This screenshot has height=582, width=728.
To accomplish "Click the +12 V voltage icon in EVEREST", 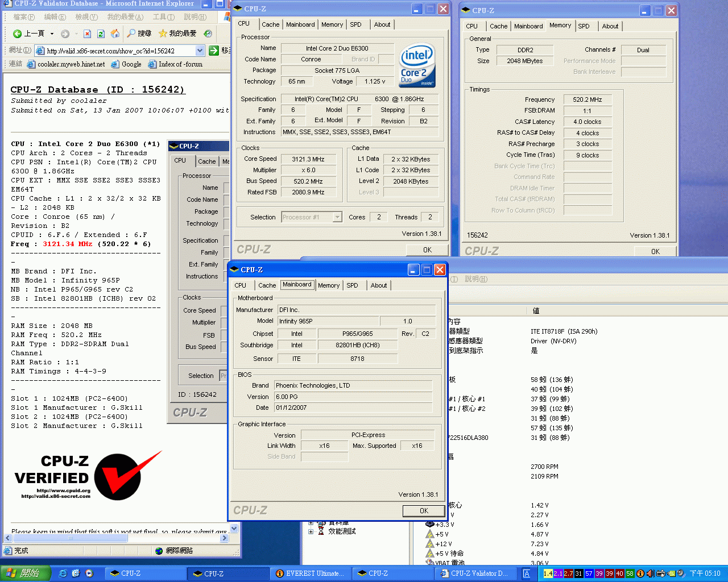I will point(429,544).
